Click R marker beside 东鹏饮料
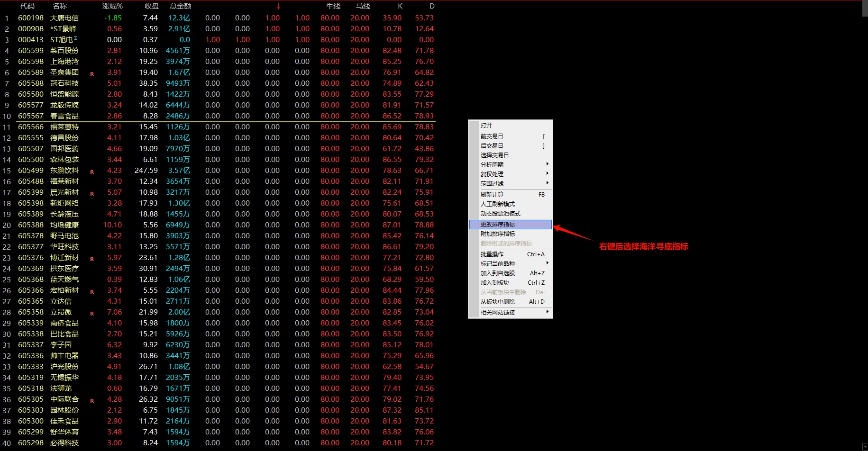Screen dimensions: 868x451 click(x=92, y=172)
